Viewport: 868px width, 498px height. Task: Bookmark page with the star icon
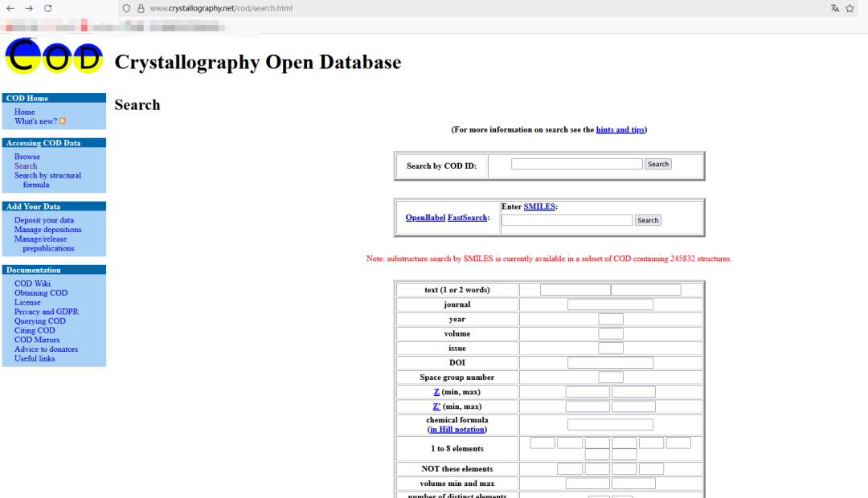coord(850,8)
